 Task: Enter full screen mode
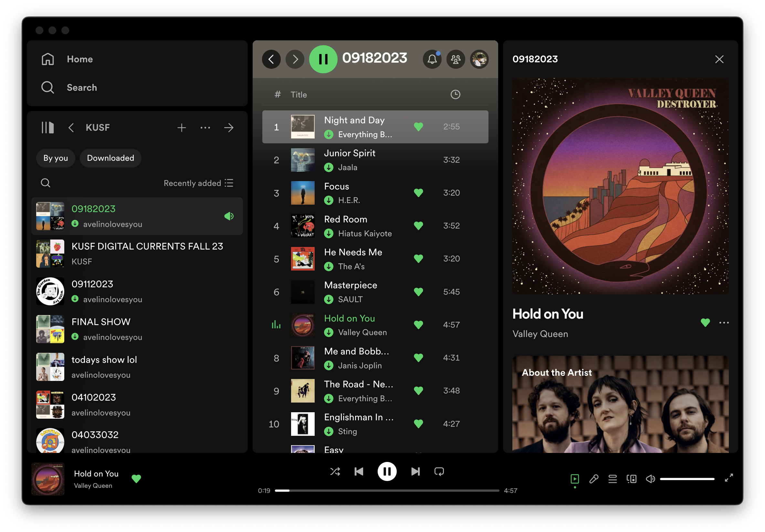click(729, 478)
